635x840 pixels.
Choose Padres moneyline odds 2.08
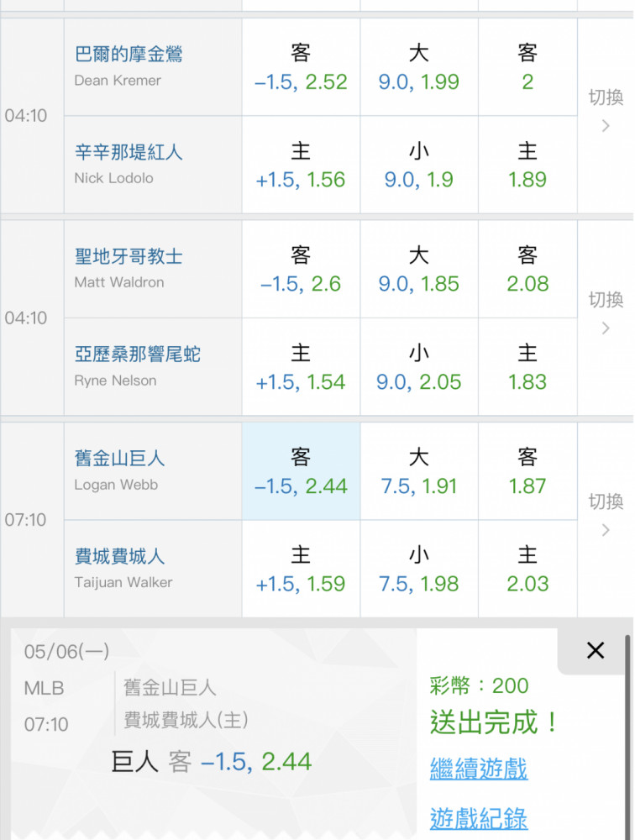click(x=527, y=269)
